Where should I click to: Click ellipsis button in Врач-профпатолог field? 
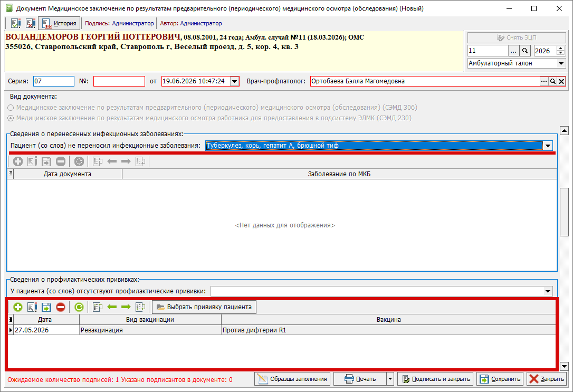[544, 81]
